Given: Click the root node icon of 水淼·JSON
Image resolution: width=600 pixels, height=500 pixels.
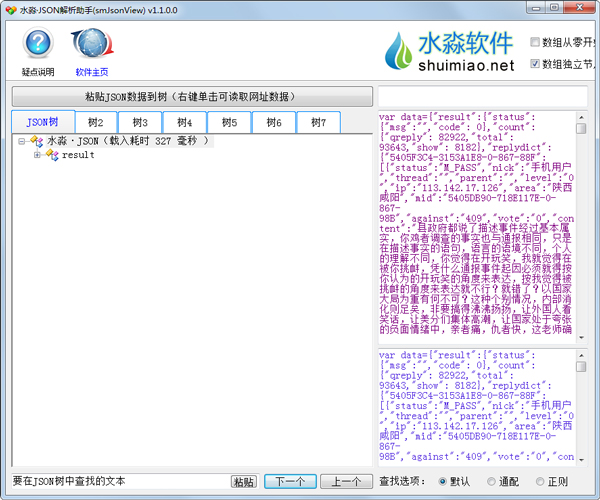Looking at the screenshot, I should point(36,141).
